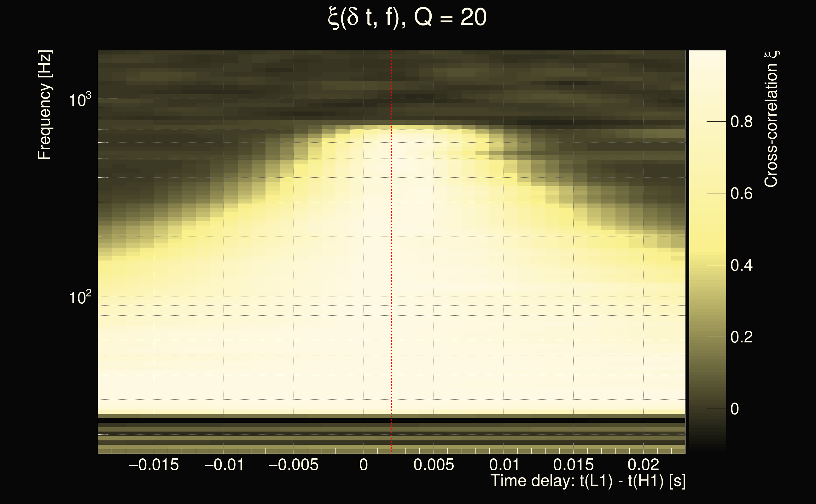Image resolution: width=816 pixels, height=504 pixels.
Task: Click the Time delay t(L1) - t(H1) axis title
Action: pos(588,481)
